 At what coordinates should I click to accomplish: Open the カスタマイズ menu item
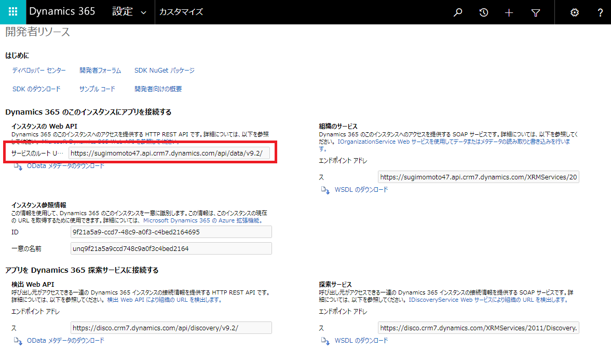click(181, 12)
